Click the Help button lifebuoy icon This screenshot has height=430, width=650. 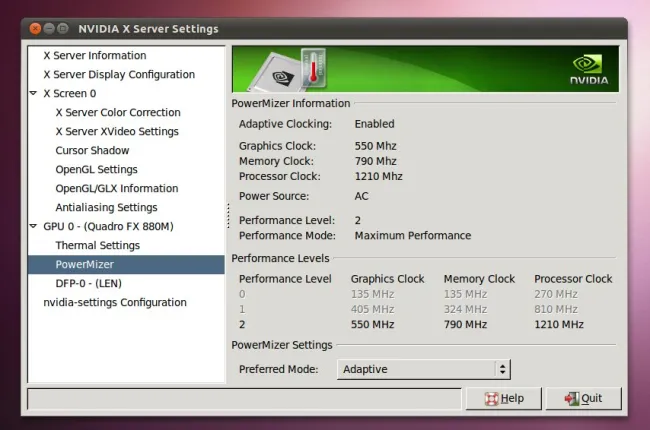491,398
